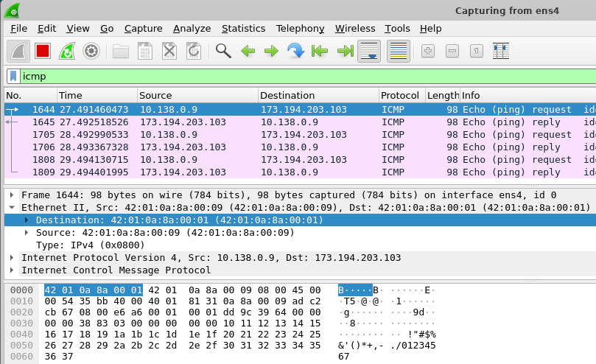
Task: Jump to the last packet
Action: coord(345,51)
